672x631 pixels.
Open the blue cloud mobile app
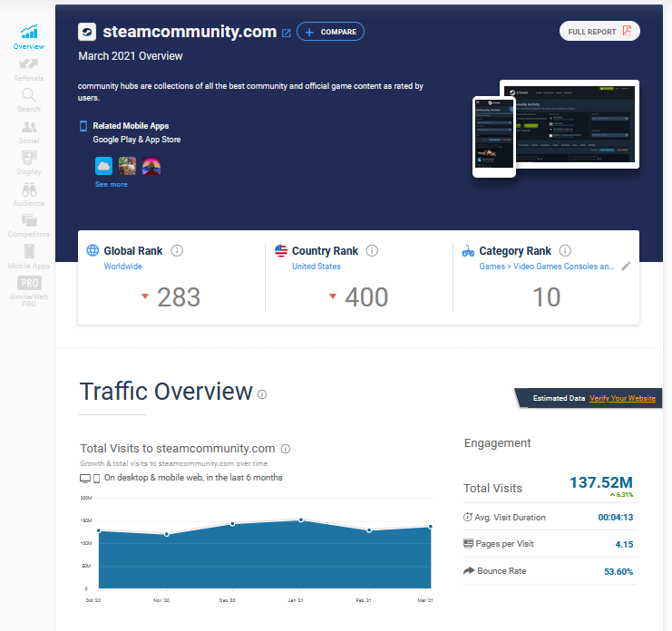tap(103, 166)
